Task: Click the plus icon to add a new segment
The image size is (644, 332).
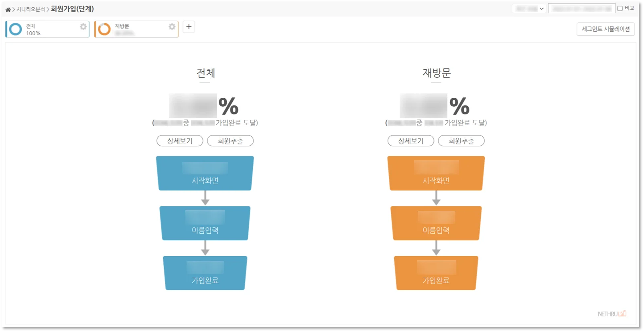Action: point(189,26)
